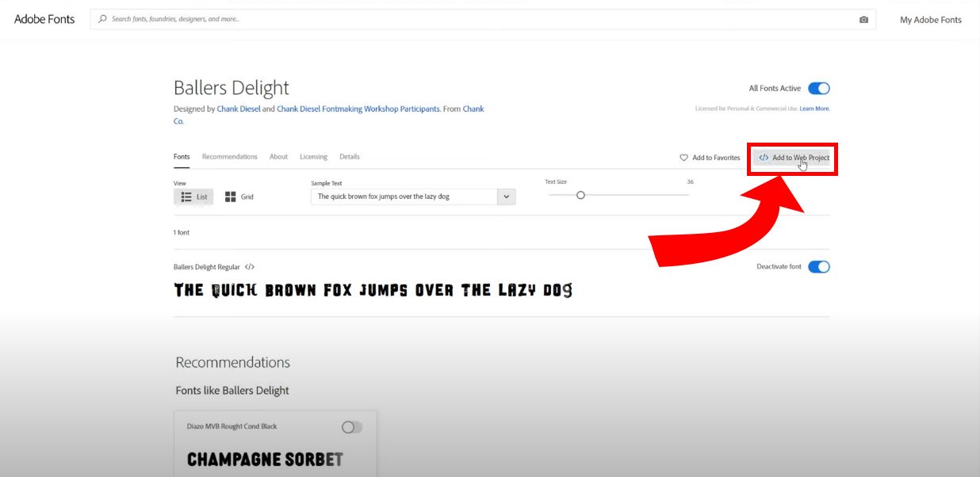The width and height of the screenshot is (980, 477).
Task: Click the Learn More licensing link
Action: [x=814, y=109]
